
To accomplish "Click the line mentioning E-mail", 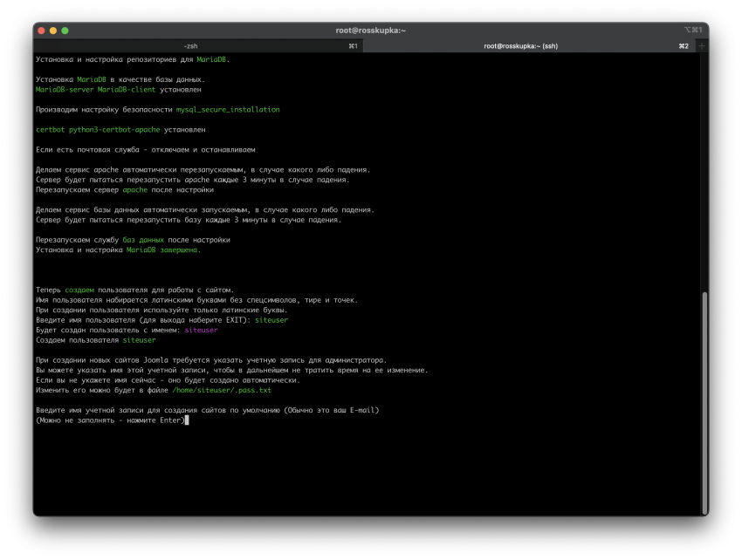I will [207, 410].
